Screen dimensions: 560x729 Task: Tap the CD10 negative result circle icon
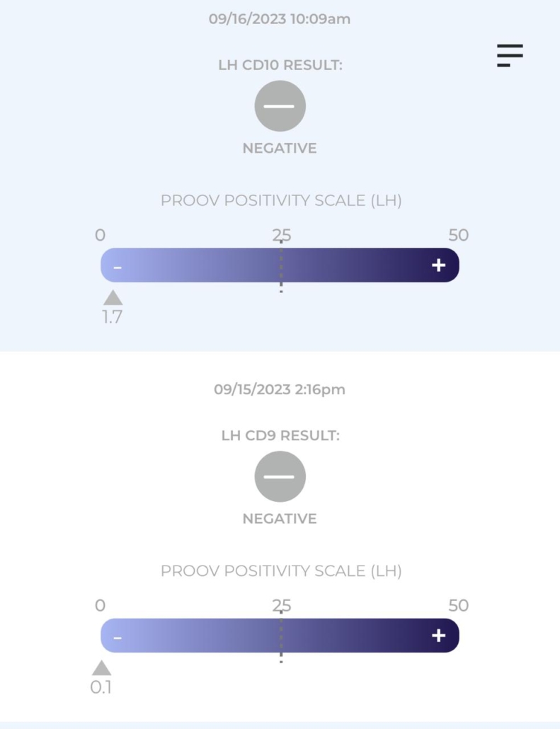point(280,106)
